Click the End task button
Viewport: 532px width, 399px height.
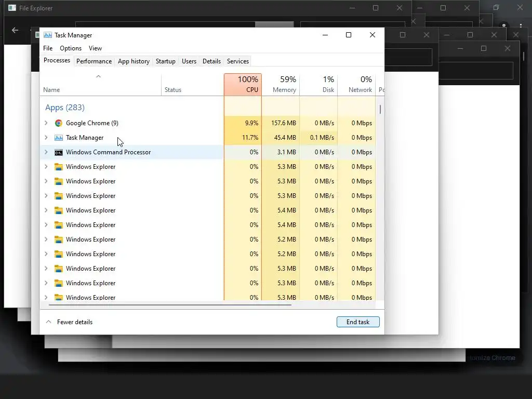coord(358,322)
